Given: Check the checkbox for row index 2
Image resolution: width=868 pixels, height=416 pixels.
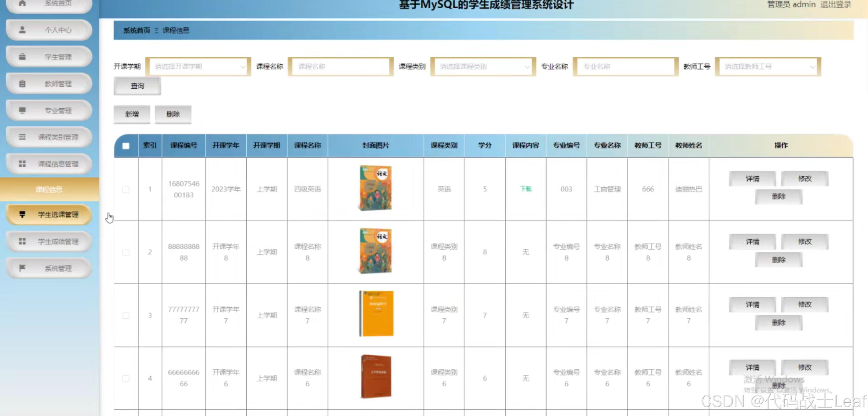Looking at the screenshot, I should 126,252.
